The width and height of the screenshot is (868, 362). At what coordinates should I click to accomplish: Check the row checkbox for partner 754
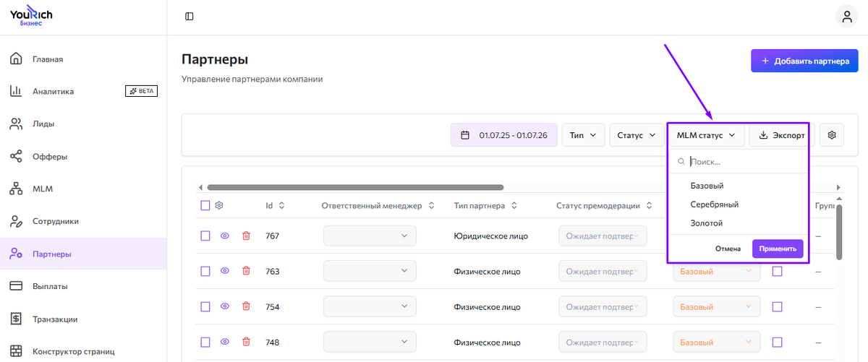coord(205,306)
